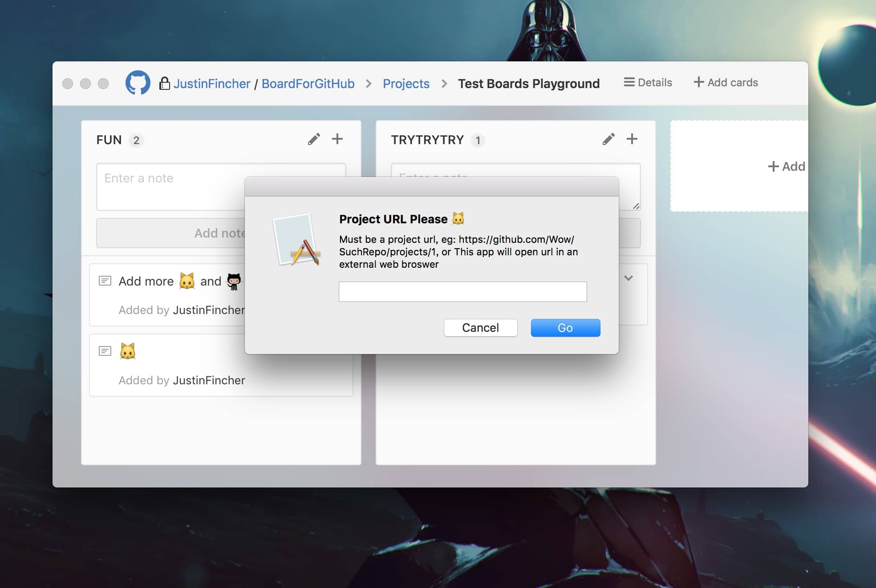Click the private repository lock icon
This screenshot has width=876, height=588.
click(x=164, y=83)
